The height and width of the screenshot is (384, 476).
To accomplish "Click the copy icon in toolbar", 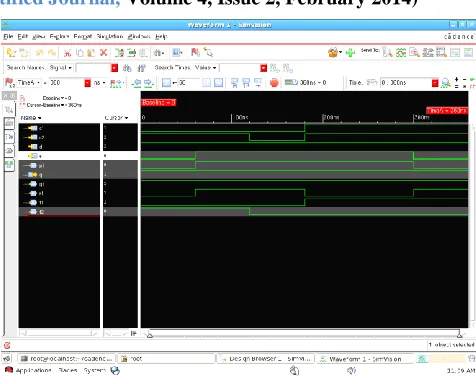I will point(80,53).
